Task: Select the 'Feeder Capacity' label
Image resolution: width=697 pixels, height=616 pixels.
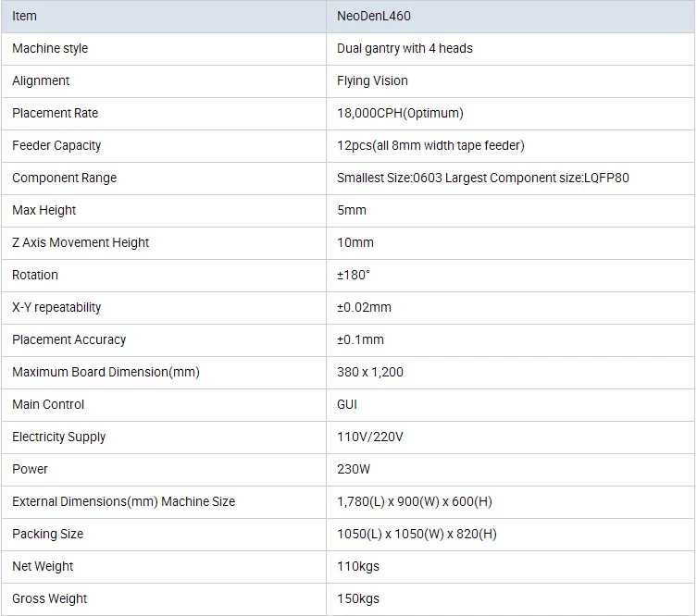Action: point(56,145)
